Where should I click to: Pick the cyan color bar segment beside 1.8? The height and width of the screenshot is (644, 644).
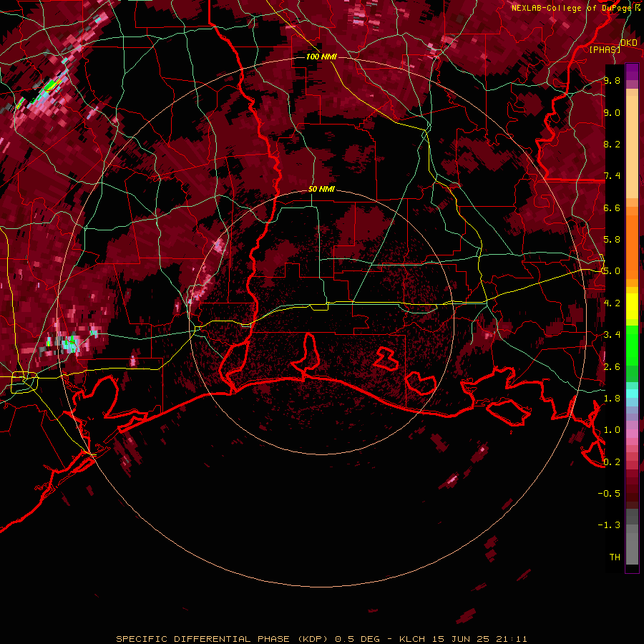(x=632, y=394)
